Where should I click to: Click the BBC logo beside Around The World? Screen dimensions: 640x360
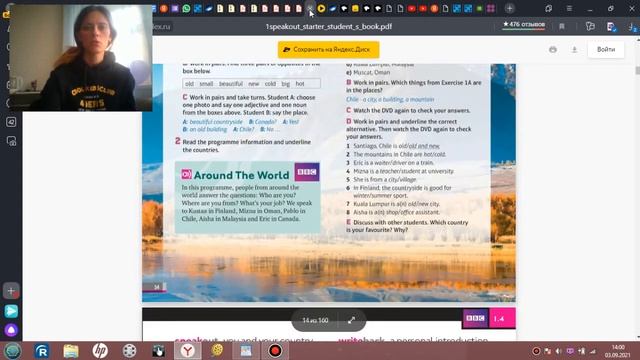pos(307,172)
